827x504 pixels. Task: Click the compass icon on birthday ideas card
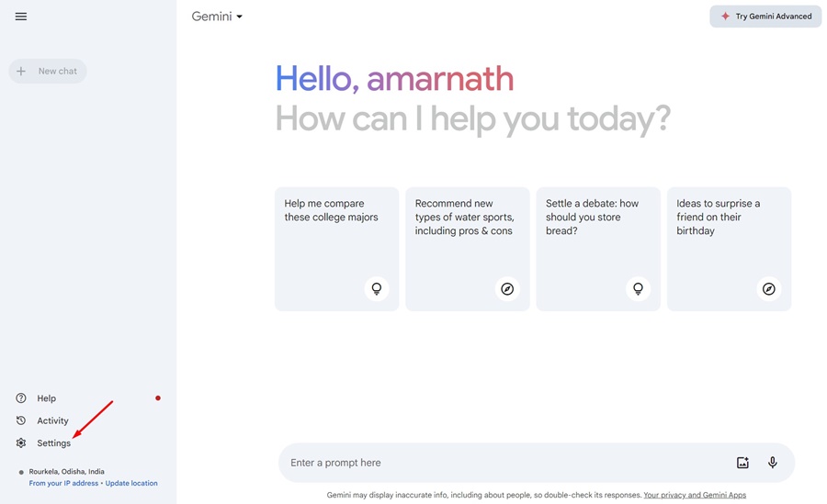(x=769, y=289)
